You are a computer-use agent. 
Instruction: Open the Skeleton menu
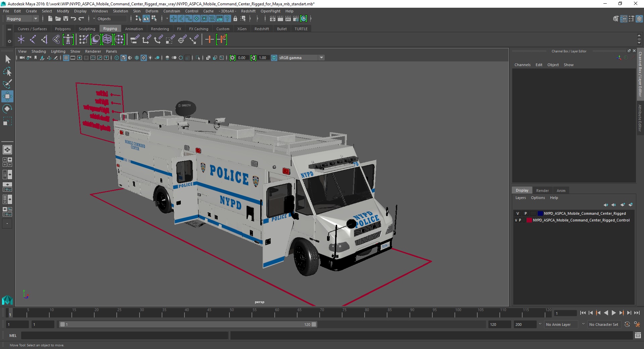pos(120,11)
